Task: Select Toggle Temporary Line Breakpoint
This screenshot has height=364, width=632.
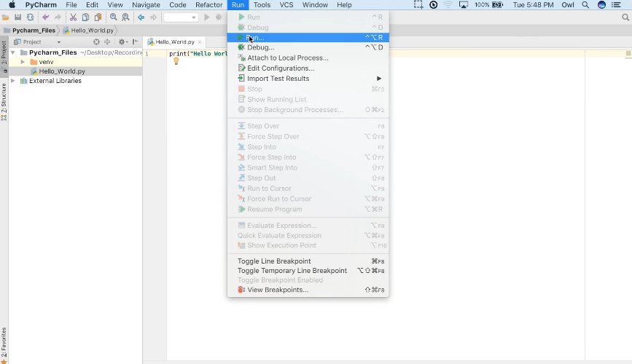Action: tap(308, 271)
